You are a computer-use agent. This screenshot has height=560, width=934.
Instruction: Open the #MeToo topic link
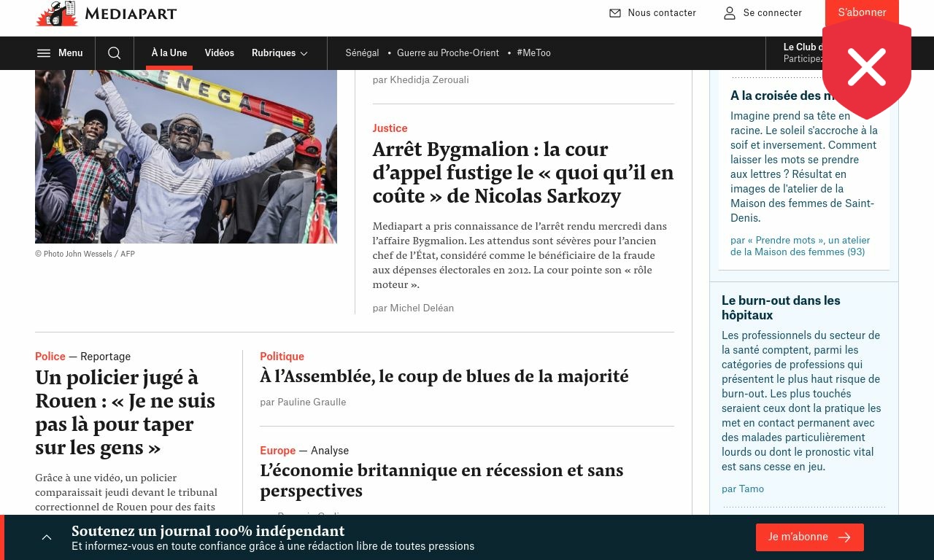point(533,53)
